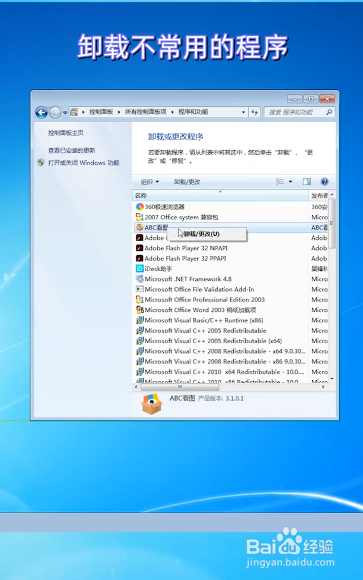
Task: Open the recent pages dropdown arrow
Action: (x=65, y=113)
